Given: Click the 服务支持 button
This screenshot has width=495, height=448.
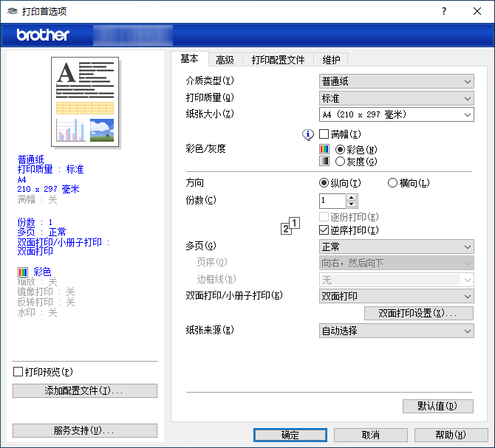Looking at the screenshot, I should pyautogui.click(x=85, y=431).
